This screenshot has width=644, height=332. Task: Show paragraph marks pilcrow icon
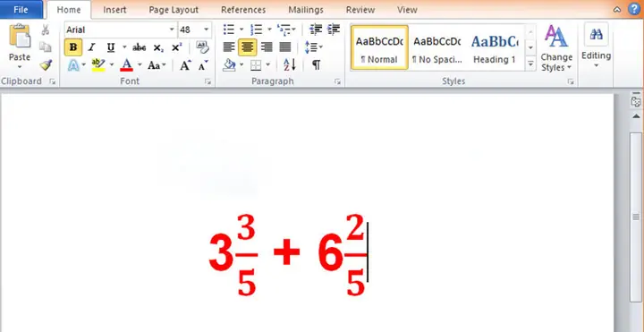point(316,65)
